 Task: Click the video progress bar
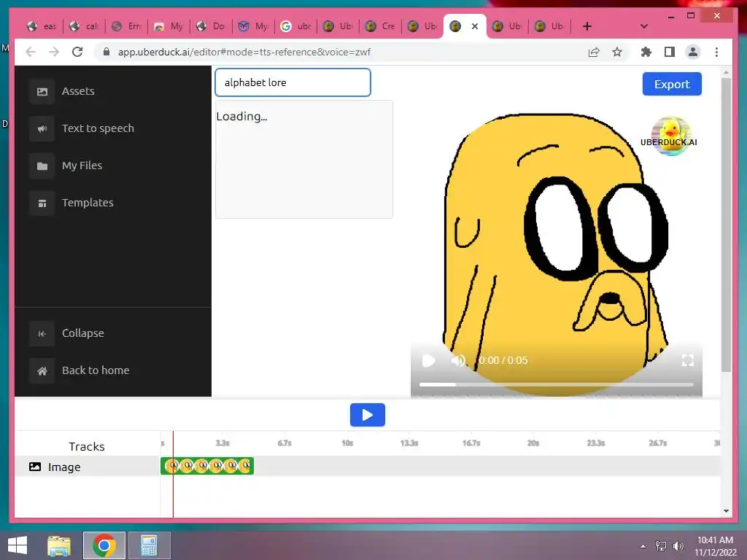click(556, 384)
